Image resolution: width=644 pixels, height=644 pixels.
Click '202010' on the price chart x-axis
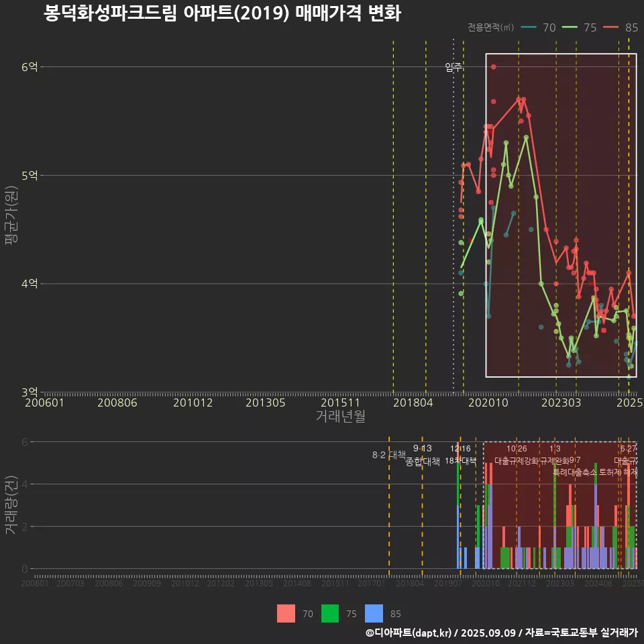point(488,402)
